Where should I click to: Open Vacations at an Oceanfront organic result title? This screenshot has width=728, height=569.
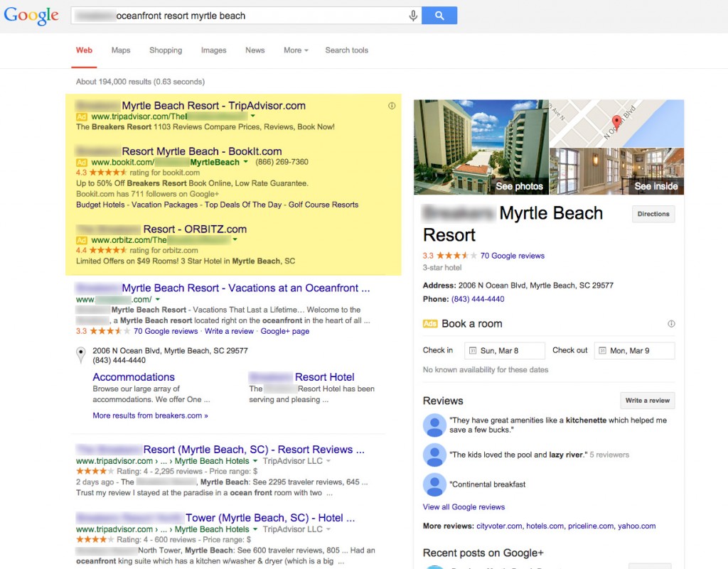pos(223,288)
